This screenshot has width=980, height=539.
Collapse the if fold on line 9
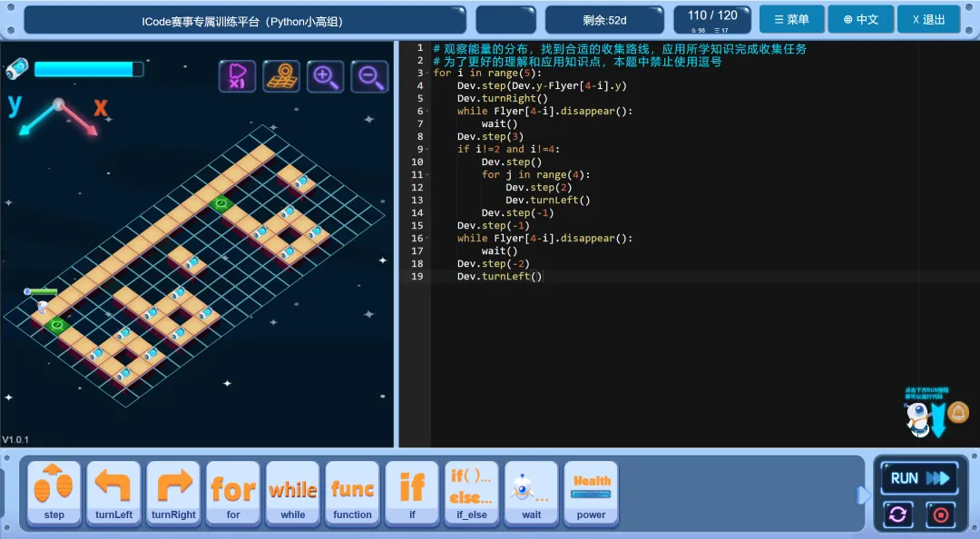(x=428, y=150)
